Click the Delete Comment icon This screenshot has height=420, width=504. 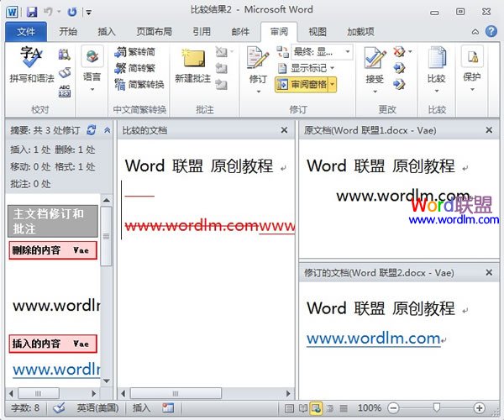click(221, 52)
